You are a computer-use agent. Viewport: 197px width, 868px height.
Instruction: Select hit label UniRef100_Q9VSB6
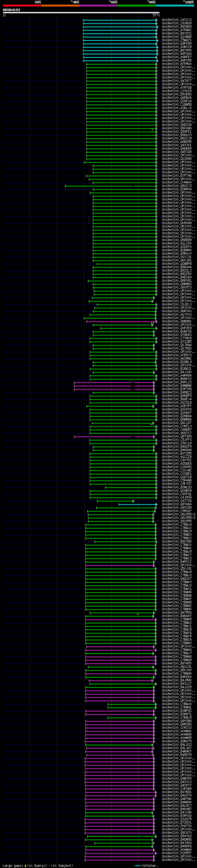[177, 721]
